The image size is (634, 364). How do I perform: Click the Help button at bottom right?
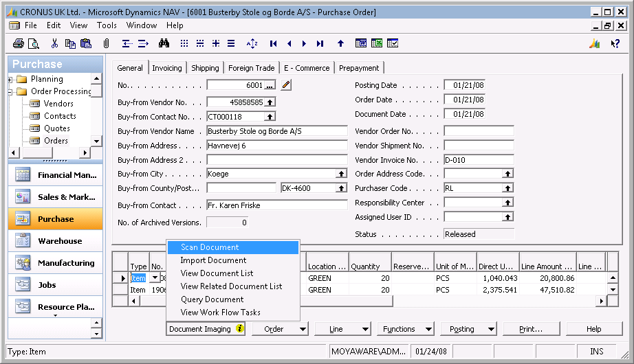tap(594, 329)
